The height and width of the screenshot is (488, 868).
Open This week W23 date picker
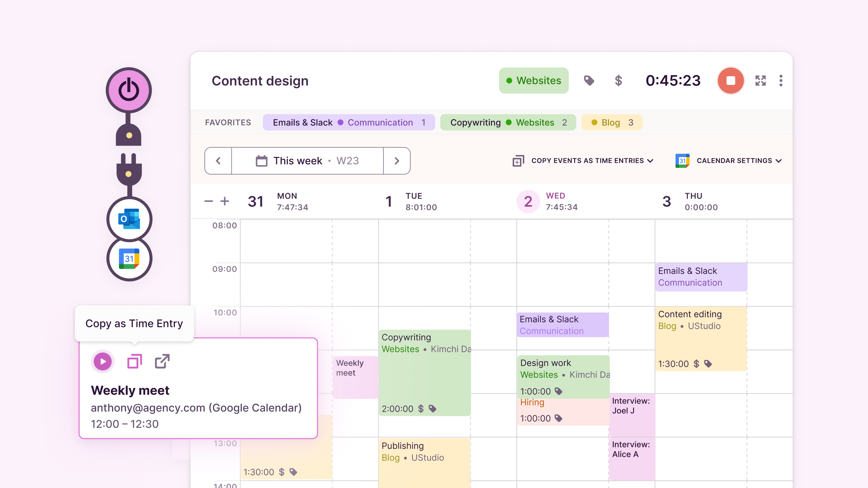click(307, 161)
